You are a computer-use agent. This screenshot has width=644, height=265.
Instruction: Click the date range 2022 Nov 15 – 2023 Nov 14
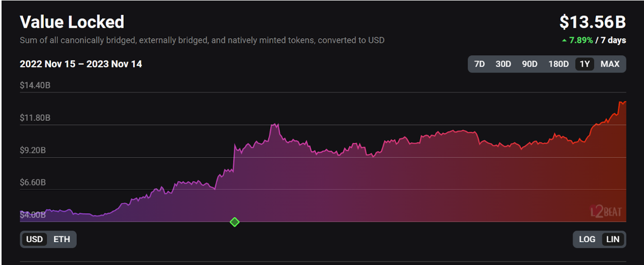tap(81, 64)
